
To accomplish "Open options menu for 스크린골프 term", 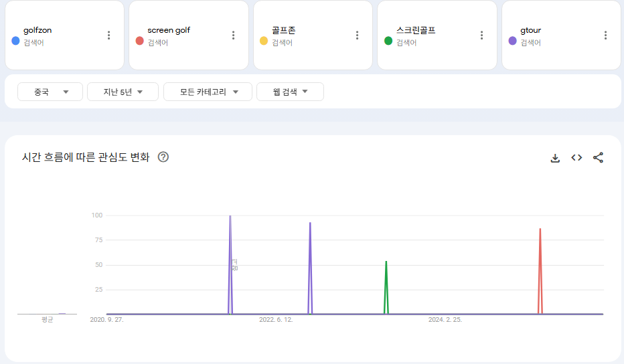I will [481, 35].
